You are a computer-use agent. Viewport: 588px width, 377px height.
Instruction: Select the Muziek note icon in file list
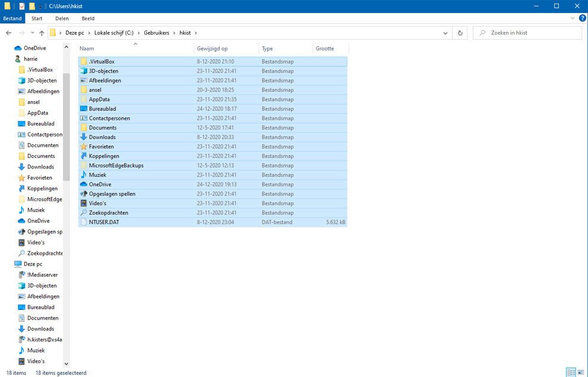pos(84,175)
